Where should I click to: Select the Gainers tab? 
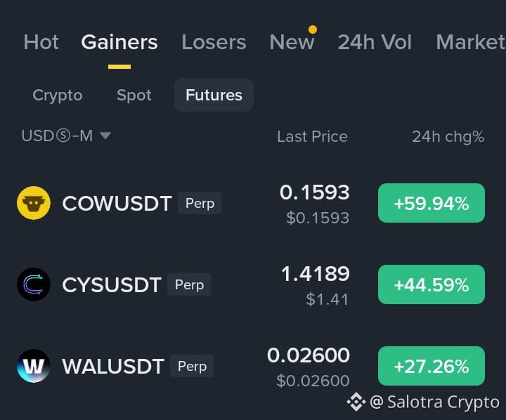click(x=119, y=42)
